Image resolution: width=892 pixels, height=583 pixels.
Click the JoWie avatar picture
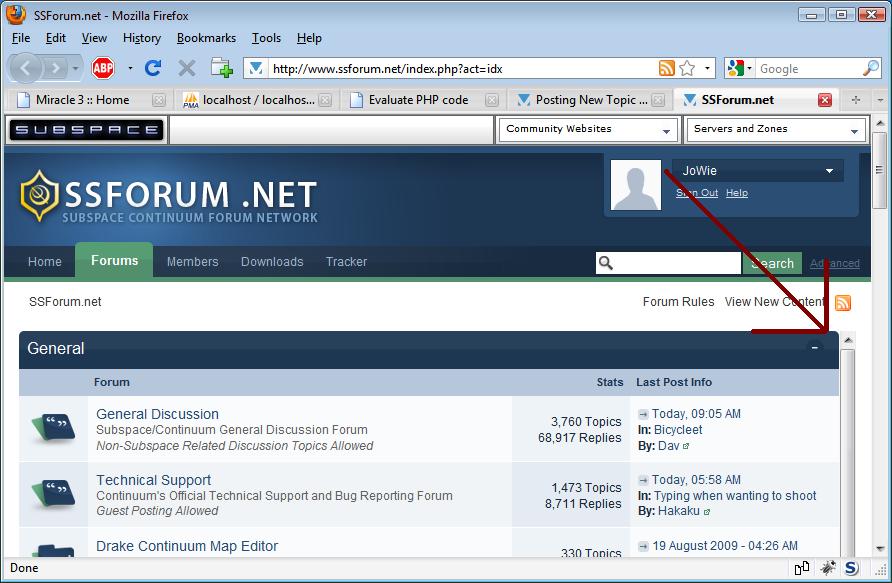pos(636,185)
